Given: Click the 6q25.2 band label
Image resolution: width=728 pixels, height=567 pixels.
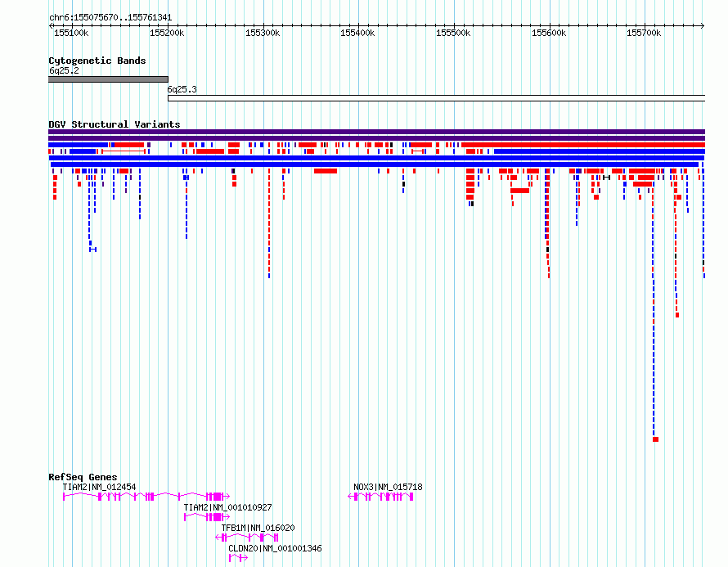Looking at the screenshot, I should (x=64, y=70).
